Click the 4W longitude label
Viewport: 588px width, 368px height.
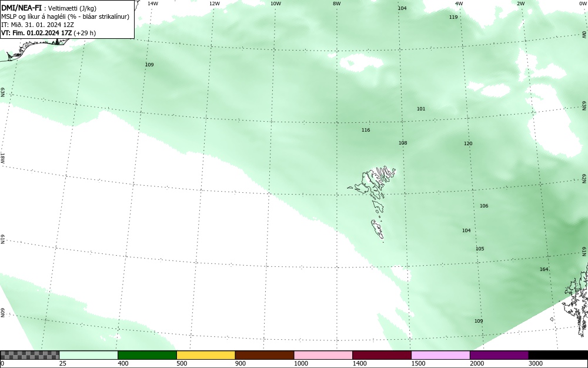coord(459,4)
